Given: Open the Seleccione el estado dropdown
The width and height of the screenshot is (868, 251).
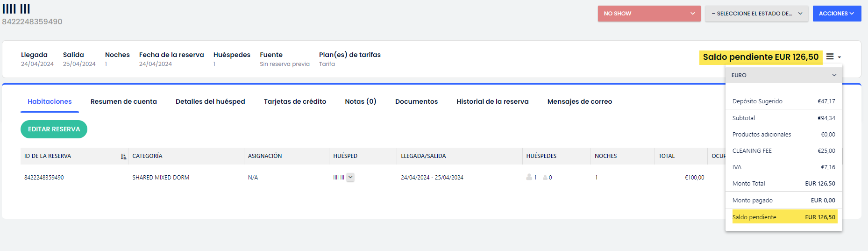Looking at the screenshot, I should click(x=756, y=14).
